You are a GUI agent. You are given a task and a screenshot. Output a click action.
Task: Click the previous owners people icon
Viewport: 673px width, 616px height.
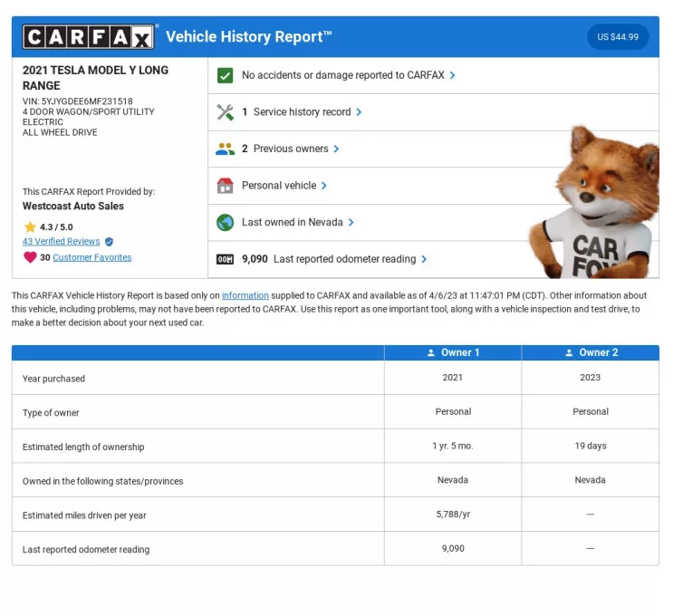226,149
